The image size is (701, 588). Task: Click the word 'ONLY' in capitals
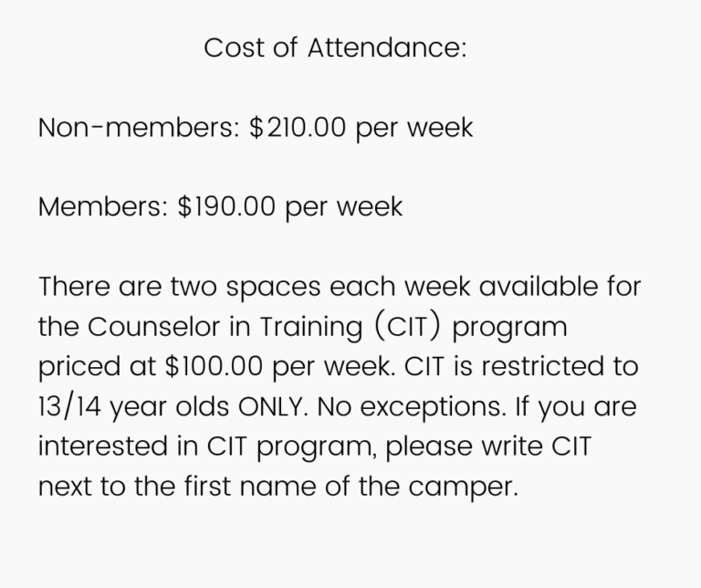270,407
